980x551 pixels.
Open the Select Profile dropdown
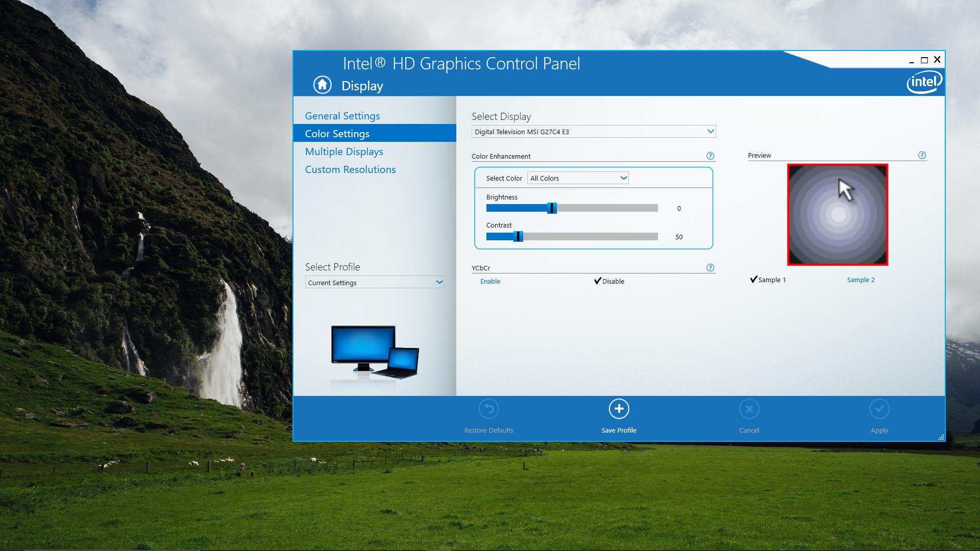tap(375, 283)
